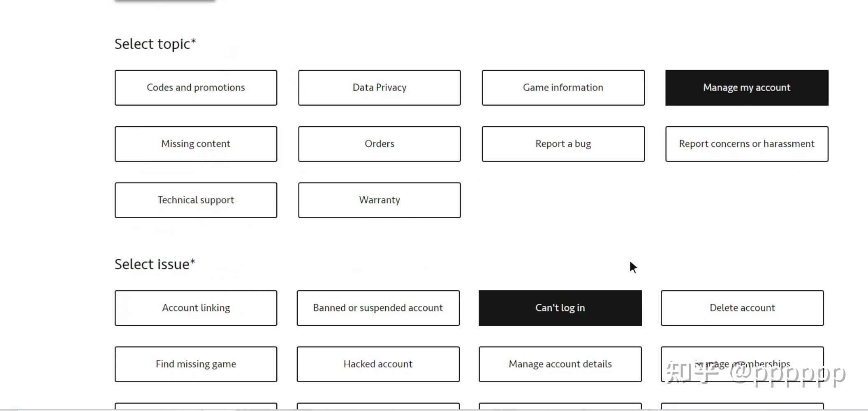Pick the Find missing game issue
868x411 pixels.
tap(196, 364)
